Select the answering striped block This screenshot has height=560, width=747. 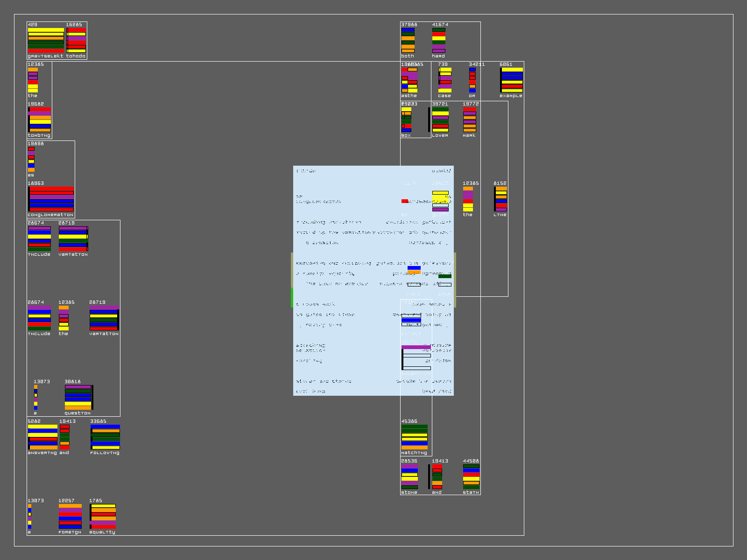click(42, 437)
